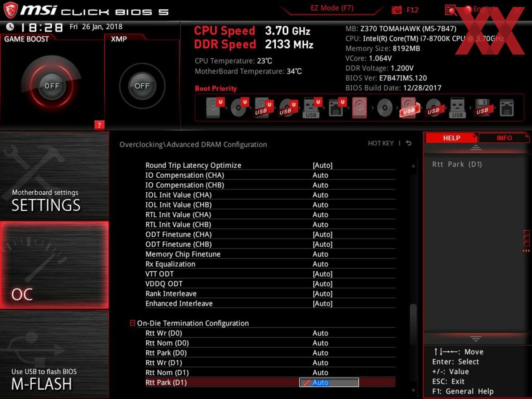Viewport: 532px width, 399px height.
Task: Select the Rx Equalization row
Action: (270, 264)
